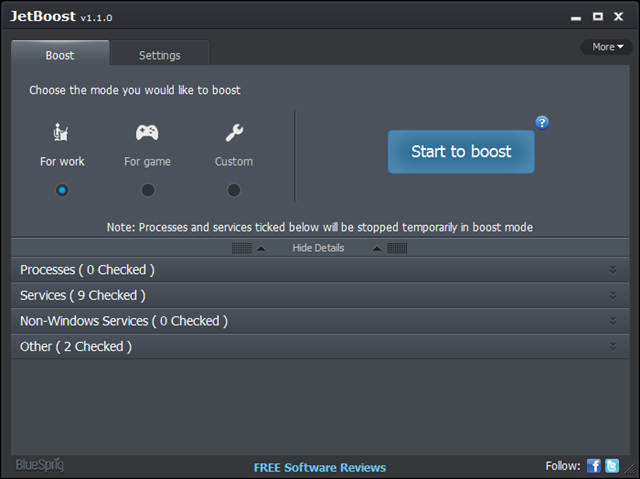
Task: Click the up arrow left of Hide Details
Action: [x=261, y=248]
